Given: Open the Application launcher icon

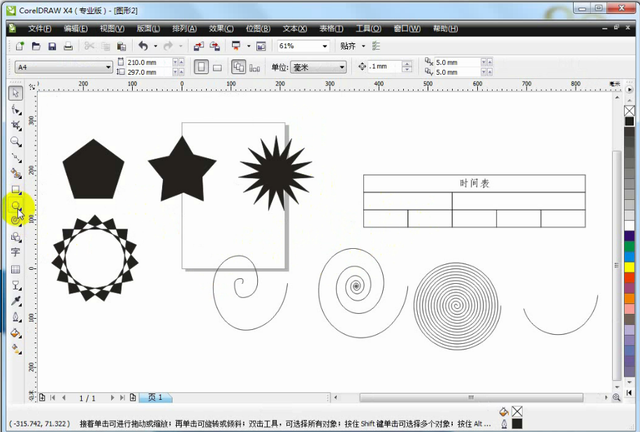Looking at the screenshot, I should click(236, 46).
